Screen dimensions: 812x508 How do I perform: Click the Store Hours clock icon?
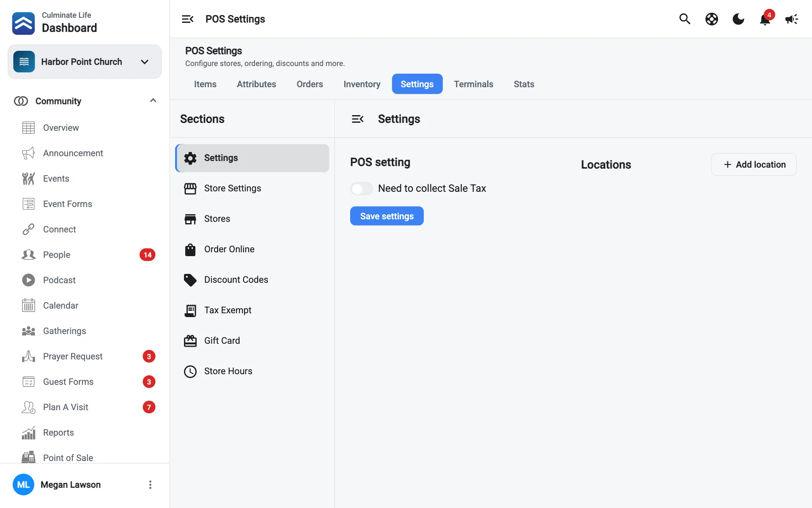point(190,371)
